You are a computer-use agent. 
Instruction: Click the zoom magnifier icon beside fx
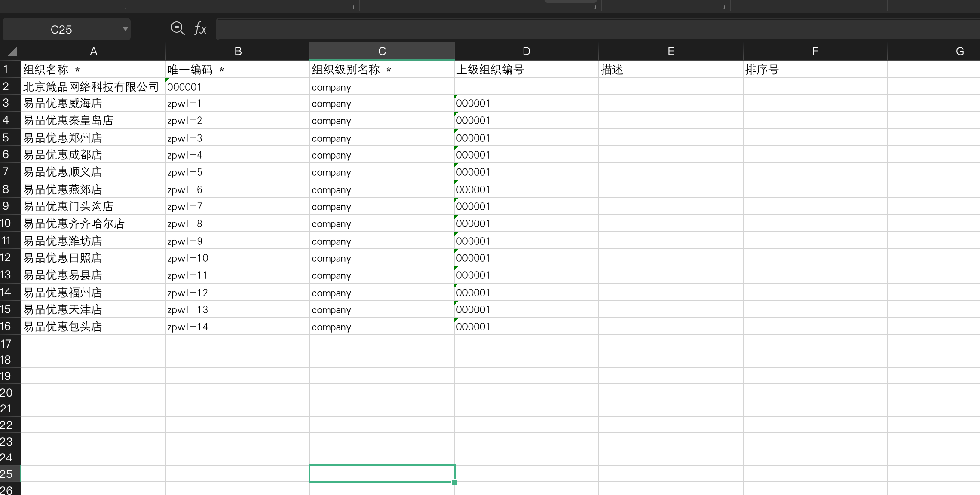[177, 29]
